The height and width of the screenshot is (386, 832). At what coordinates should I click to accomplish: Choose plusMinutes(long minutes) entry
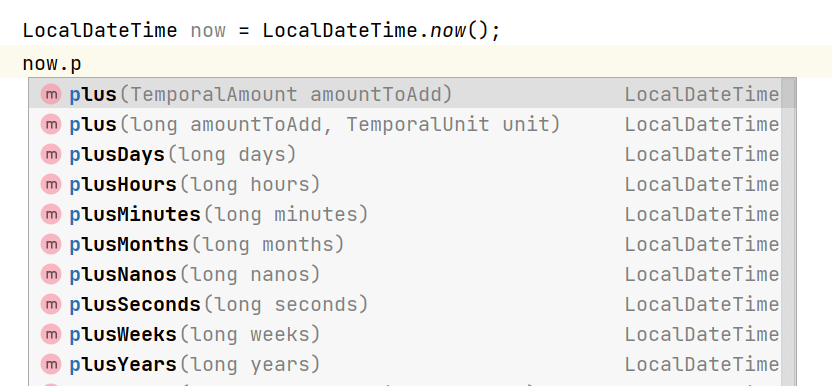click(405, 215)
